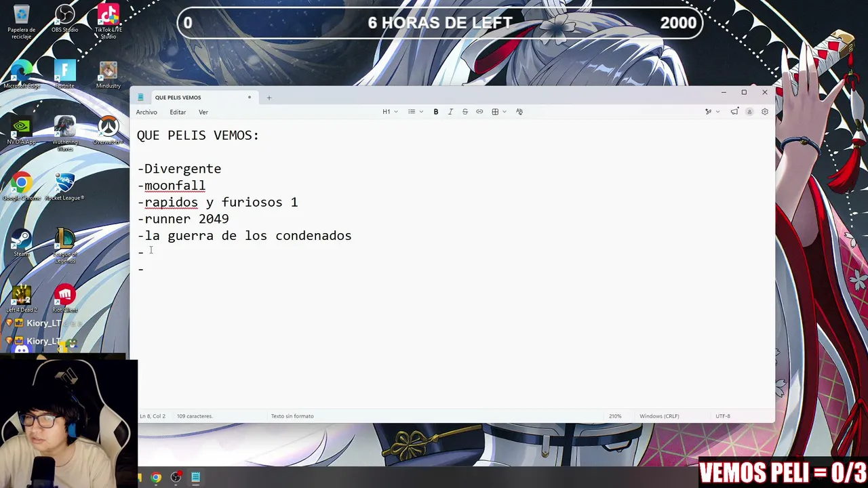This screenshot has height=488, width=868.
Task: Launch Microsoft Edge from desktop
Action: coord(22,75)
